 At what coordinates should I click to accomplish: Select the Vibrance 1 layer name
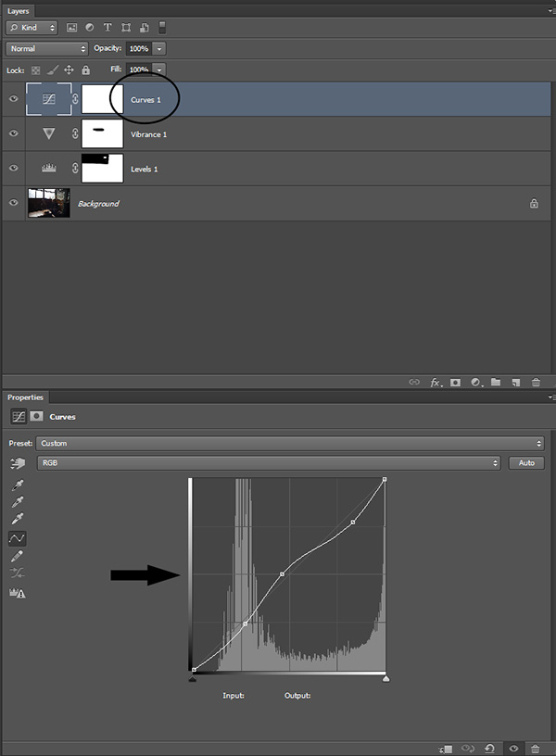click(x=148, y=134)
